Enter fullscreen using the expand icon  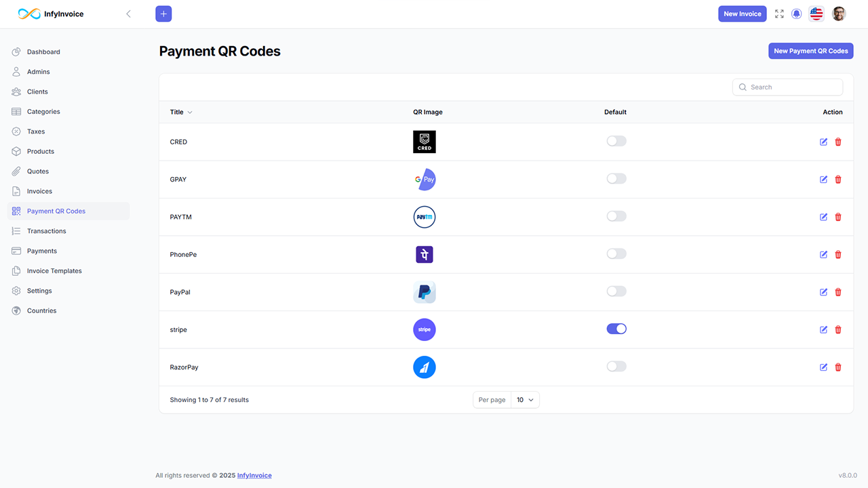coord(778,14)
